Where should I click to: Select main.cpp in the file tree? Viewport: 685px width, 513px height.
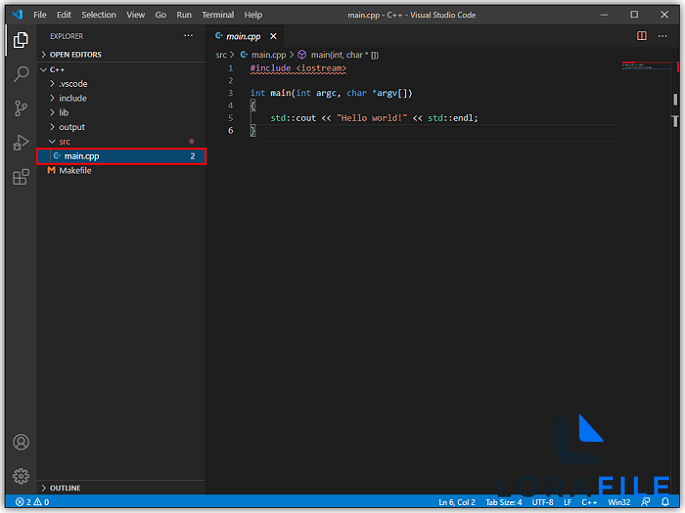point(121,156)
